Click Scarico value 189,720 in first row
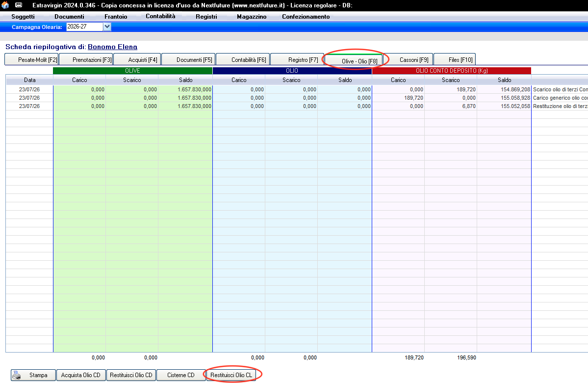This screenshot has width=588, height=383. tap(466, 89)
